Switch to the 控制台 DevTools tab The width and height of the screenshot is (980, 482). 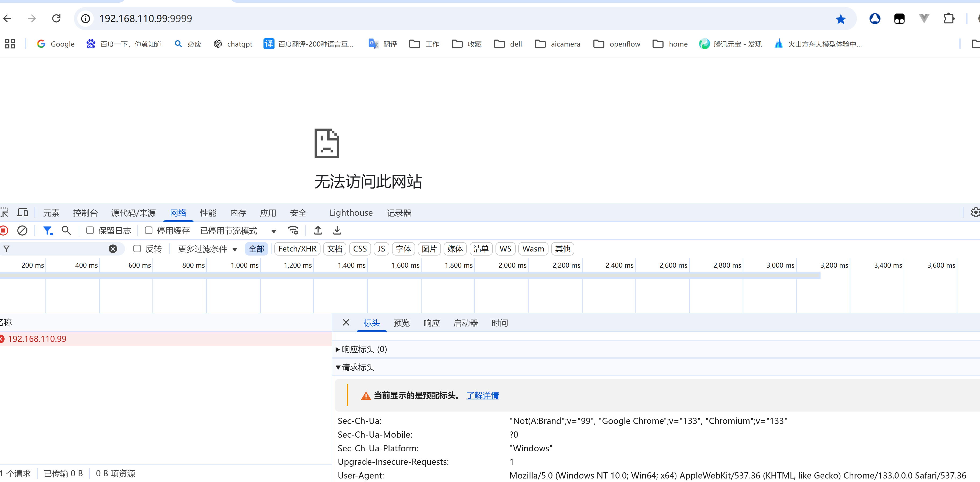click(85, 213)
